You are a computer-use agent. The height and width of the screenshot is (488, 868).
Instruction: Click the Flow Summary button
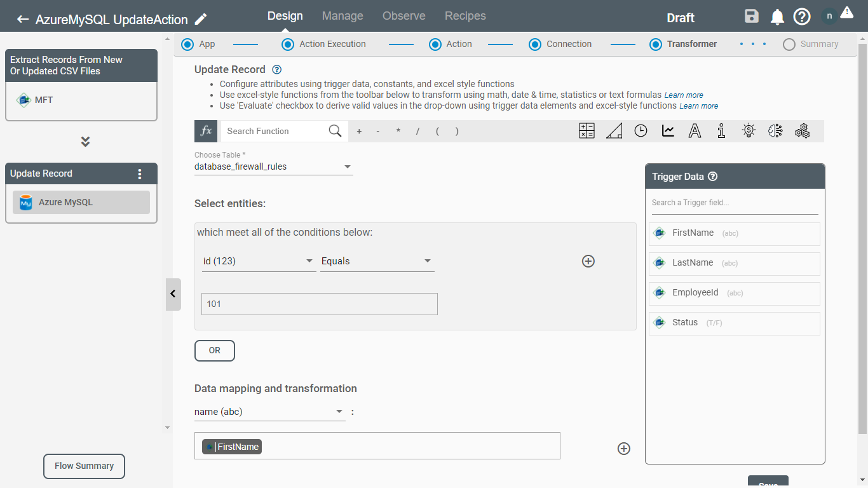(x=84, y=466)
